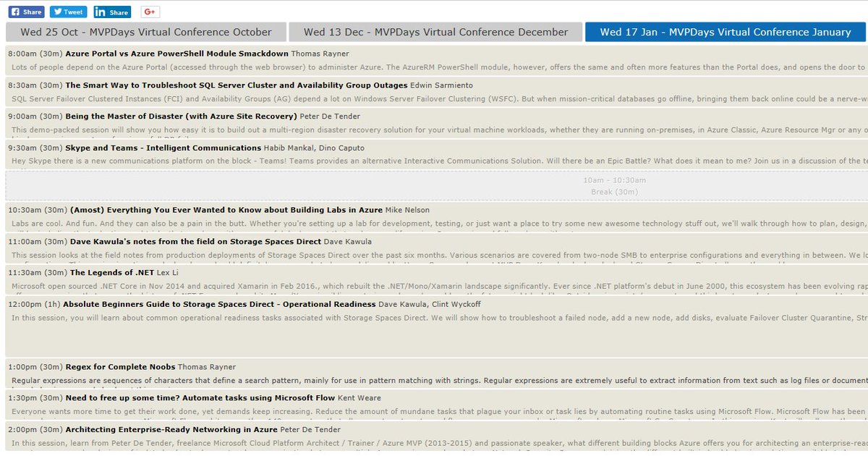Click the 12:00pm (1h) time label
This screenshot has width=868, height=456.
pyautogui.click(x=35, y=304)
